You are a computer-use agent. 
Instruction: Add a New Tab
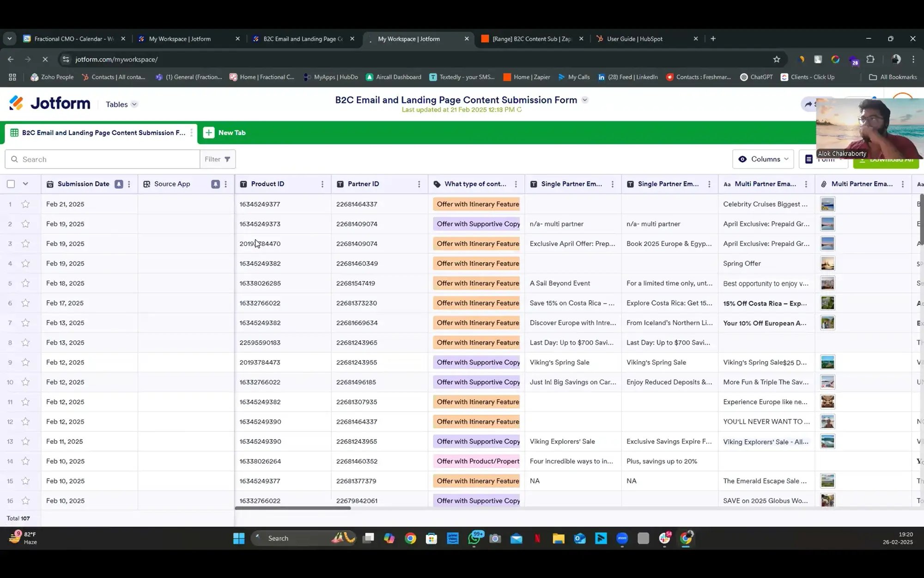coord(225,133)
